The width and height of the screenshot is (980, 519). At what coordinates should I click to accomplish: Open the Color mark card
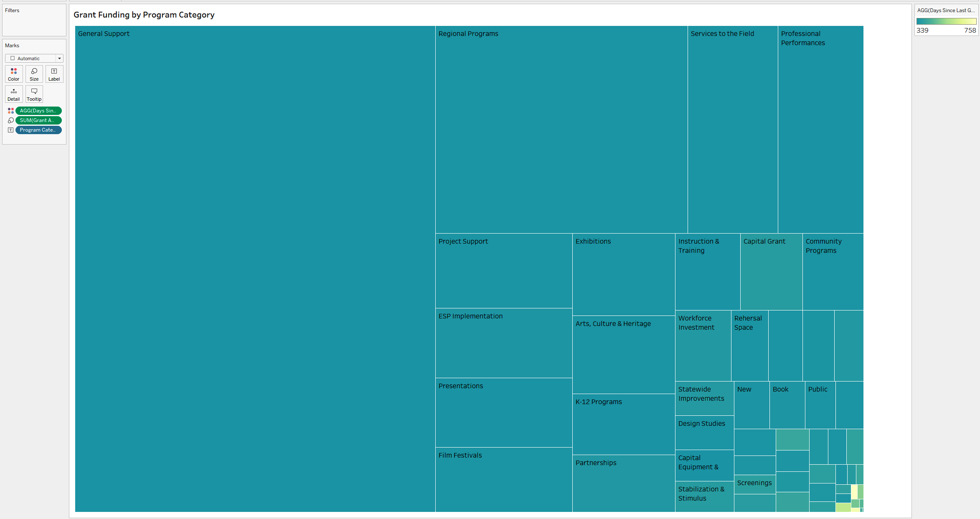14,74
